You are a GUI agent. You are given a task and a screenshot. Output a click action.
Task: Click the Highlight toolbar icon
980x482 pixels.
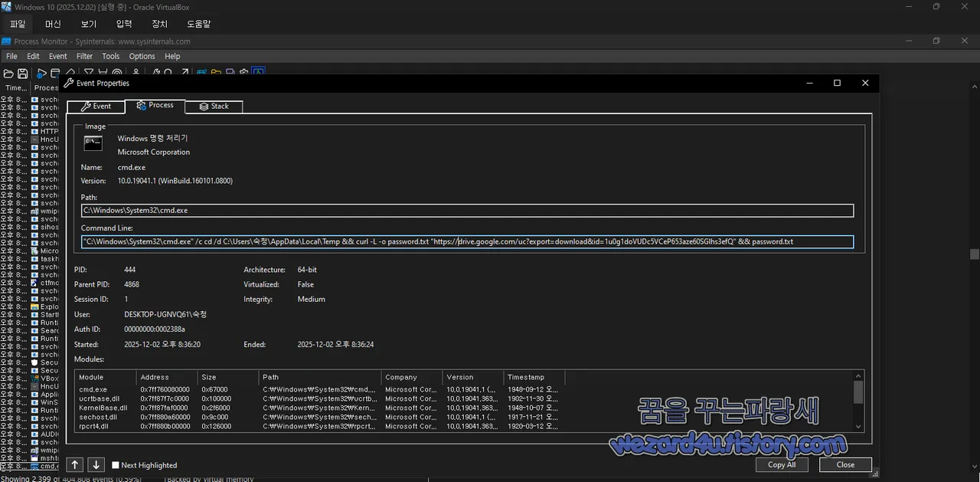point(103,72)
